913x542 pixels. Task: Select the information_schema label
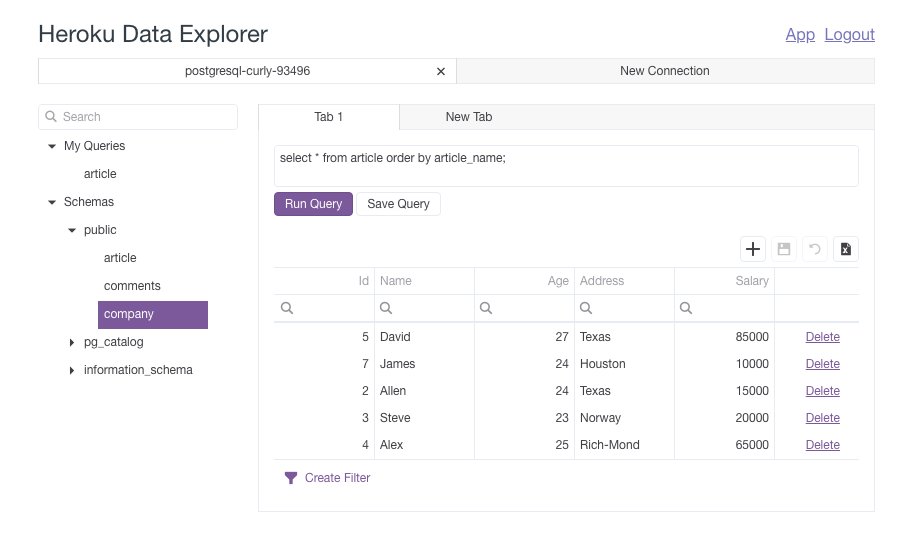[138, 370]
